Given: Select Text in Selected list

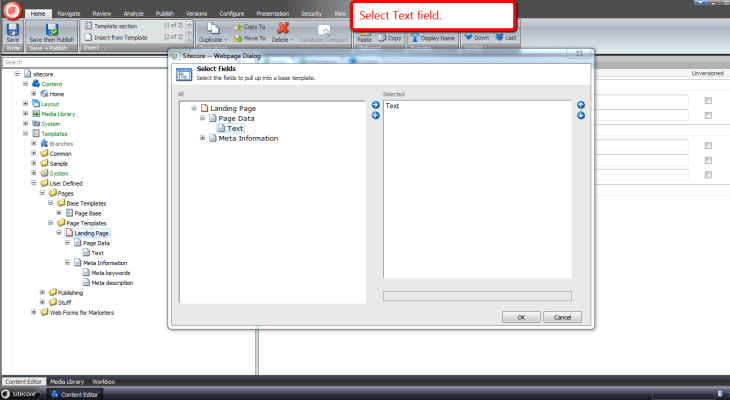Looking at the screenshot, I should pos(392,106).
